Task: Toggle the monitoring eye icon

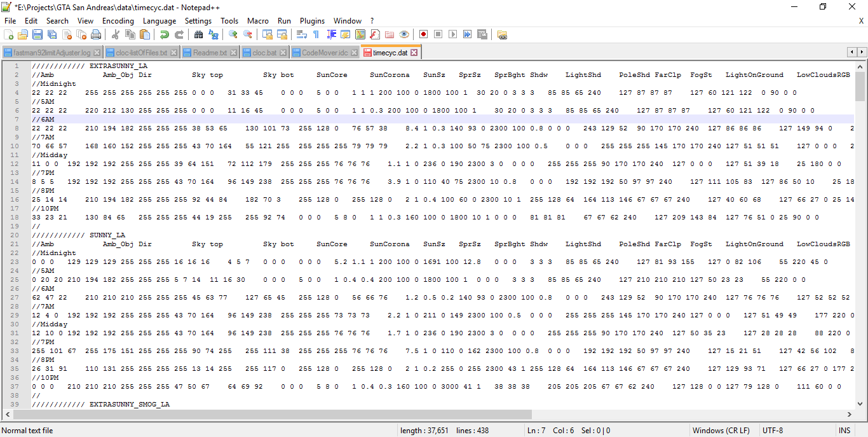Action: tap(404, 34)
